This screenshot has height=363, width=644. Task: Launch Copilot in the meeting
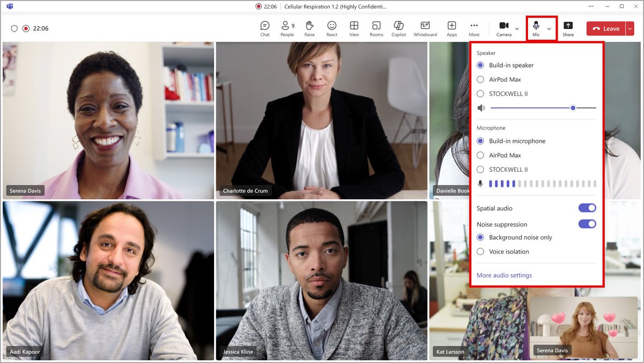pyautogui.click(x=399, y=29)
